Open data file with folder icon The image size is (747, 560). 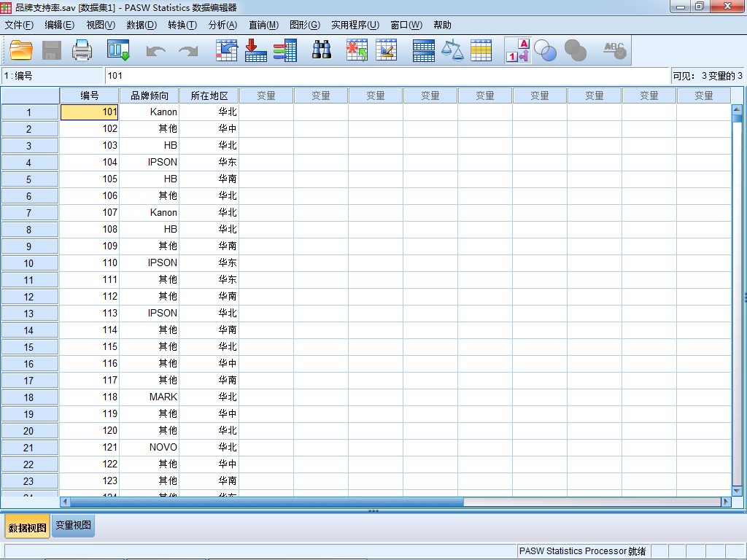tap(21, 50)
